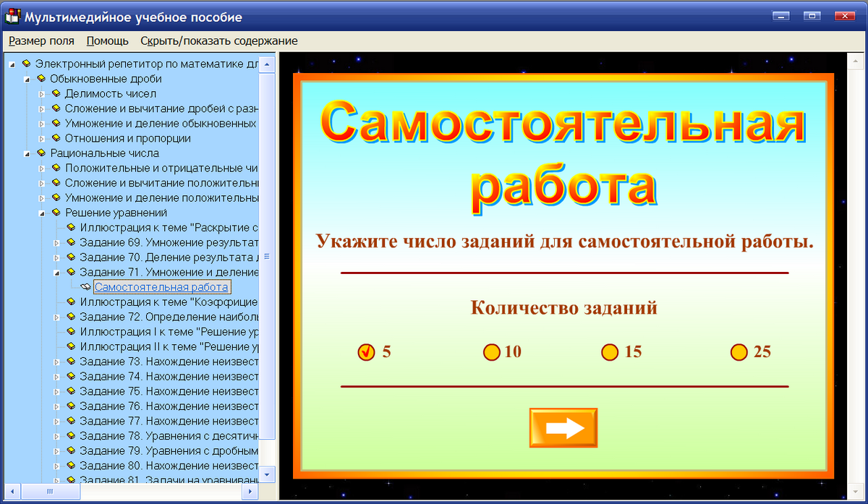The image size is (868, 504).
Task: Click the book icon next to "Рациональные числа"
Action: [41, 153]
